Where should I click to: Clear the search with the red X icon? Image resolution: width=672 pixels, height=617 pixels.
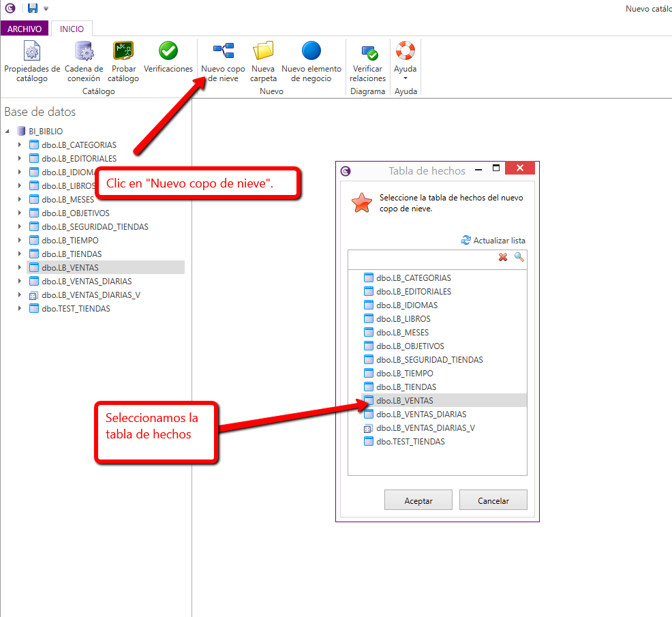pyautogui.click(x=503, y=257)
